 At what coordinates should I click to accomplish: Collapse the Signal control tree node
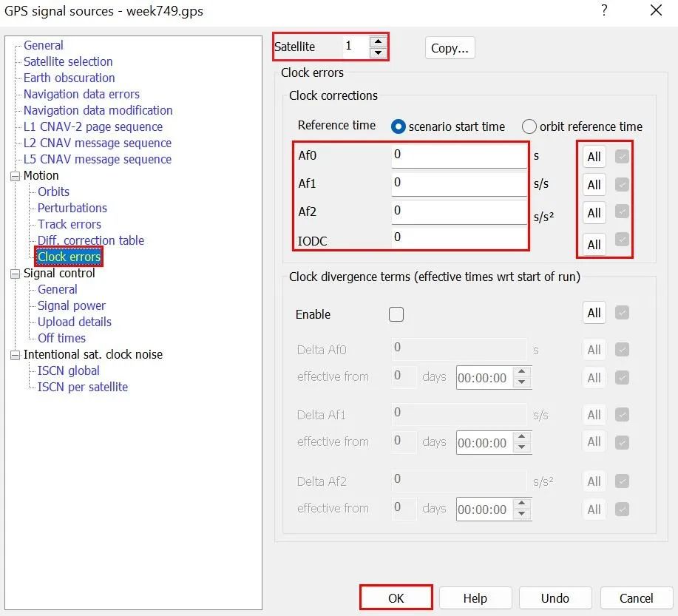click(x=16, y=274)
